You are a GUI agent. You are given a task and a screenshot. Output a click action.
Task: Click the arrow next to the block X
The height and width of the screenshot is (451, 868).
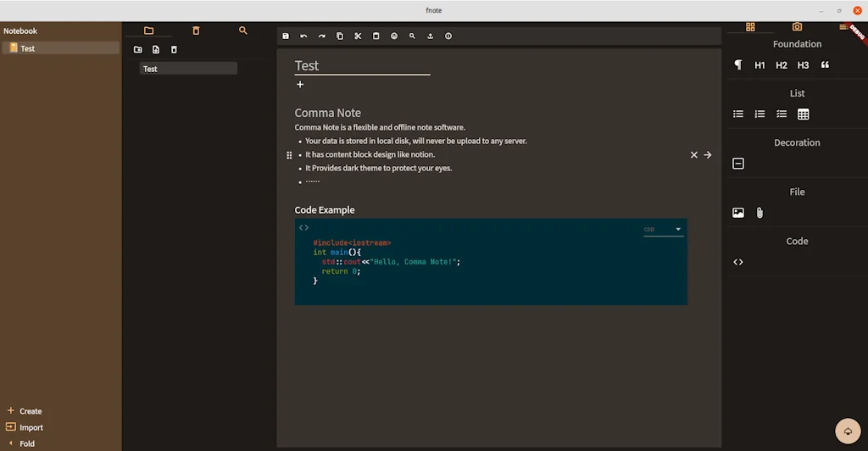click(708, 155)
